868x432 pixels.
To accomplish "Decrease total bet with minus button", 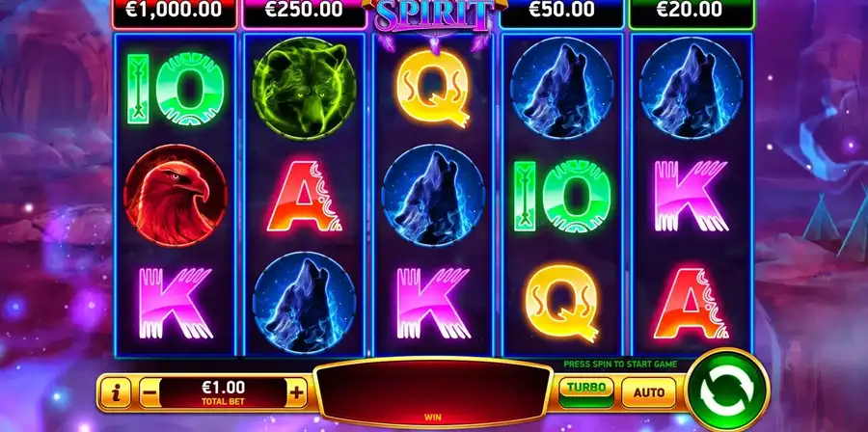I will point(150,393).
